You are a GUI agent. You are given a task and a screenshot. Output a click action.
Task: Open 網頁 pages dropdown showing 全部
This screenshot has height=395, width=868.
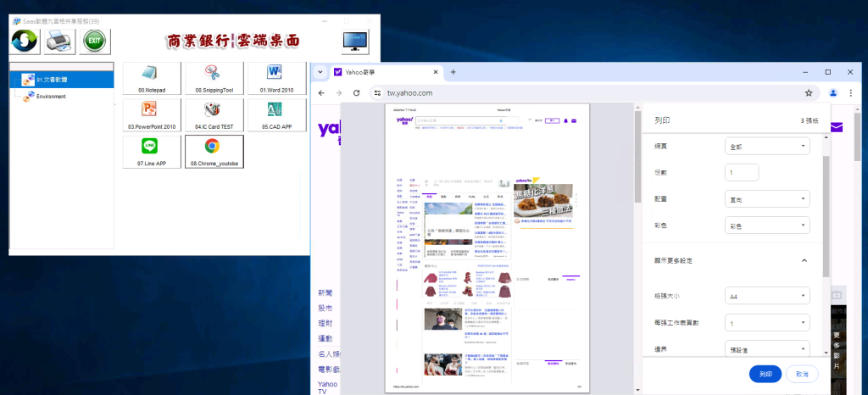point(767,146)
